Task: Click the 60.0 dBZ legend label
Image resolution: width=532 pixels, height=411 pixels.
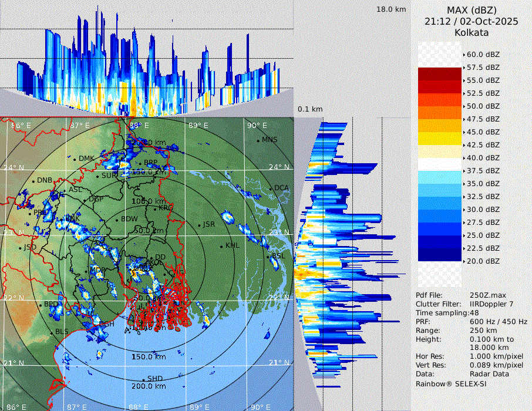Action: click(x=483, y=55)
